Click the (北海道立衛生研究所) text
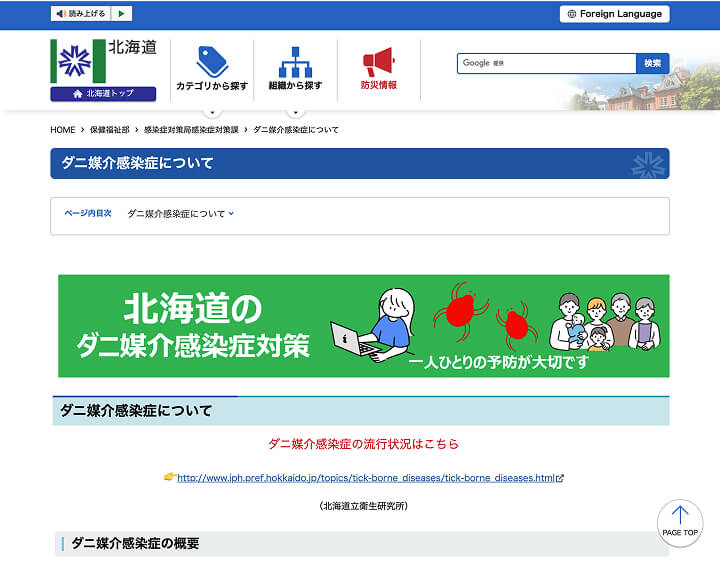This screenshot has height=561, width=720. 363,506
